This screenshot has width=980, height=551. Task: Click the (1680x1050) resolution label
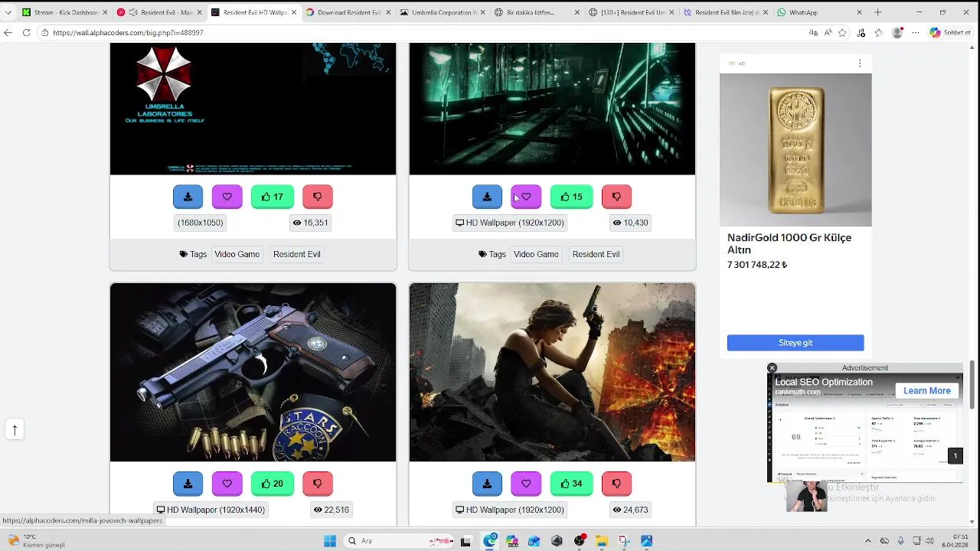[201, 223]
